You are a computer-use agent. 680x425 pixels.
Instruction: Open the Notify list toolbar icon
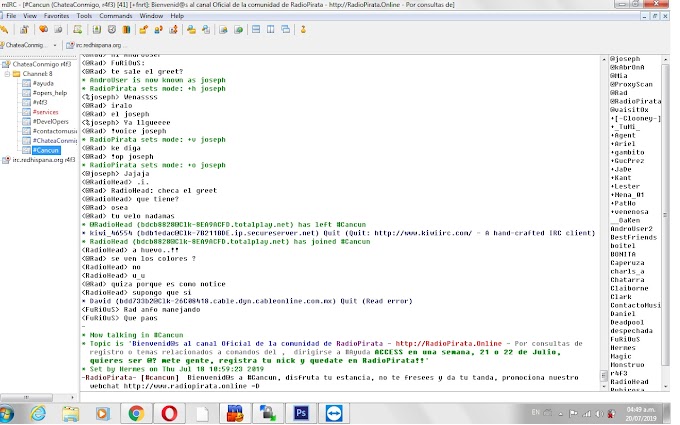(x=223, y=29)
